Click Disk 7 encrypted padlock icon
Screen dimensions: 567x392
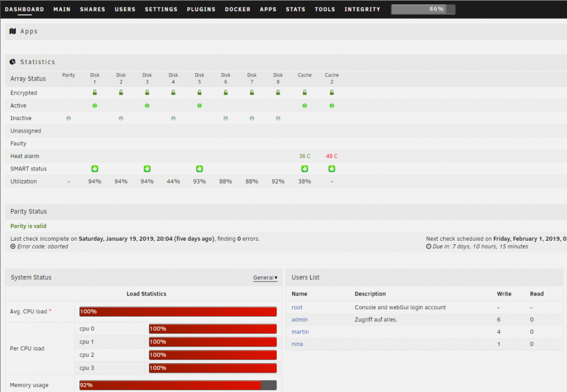252,92
